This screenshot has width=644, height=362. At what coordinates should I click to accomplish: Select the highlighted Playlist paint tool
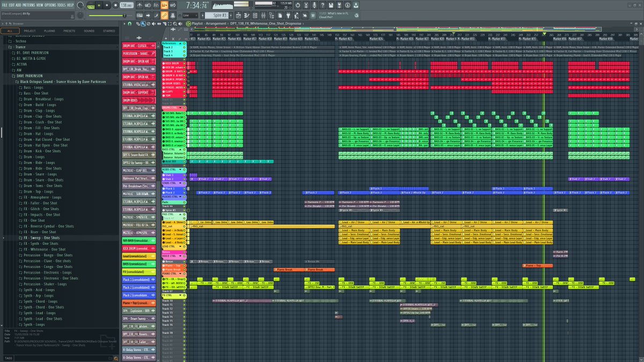[x=143, y=24]
